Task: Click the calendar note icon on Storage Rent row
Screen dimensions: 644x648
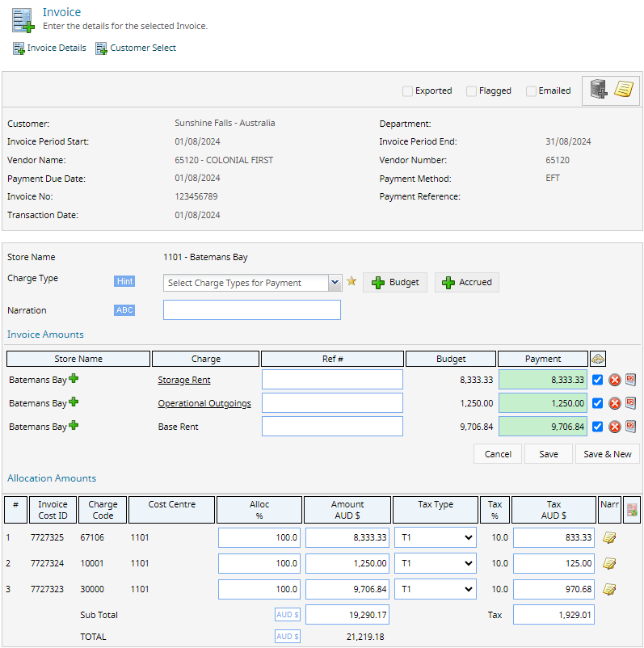Action: [x=630, y=380]
